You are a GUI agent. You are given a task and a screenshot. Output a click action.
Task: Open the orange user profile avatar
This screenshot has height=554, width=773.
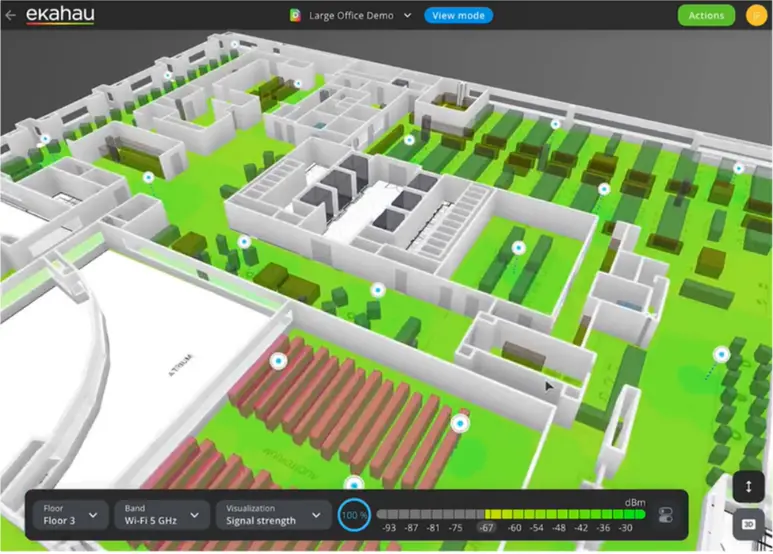(756, 15)
